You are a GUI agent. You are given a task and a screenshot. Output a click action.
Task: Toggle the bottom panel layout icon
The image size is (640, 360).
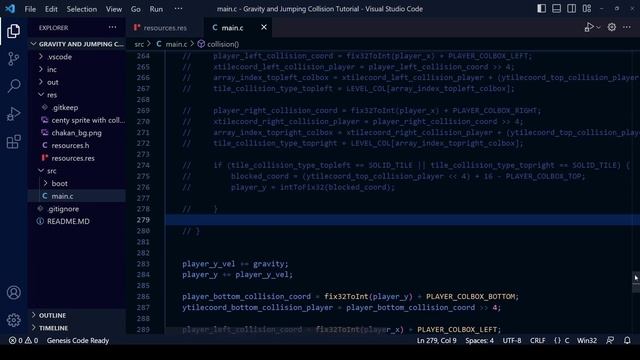click(556, 9)
